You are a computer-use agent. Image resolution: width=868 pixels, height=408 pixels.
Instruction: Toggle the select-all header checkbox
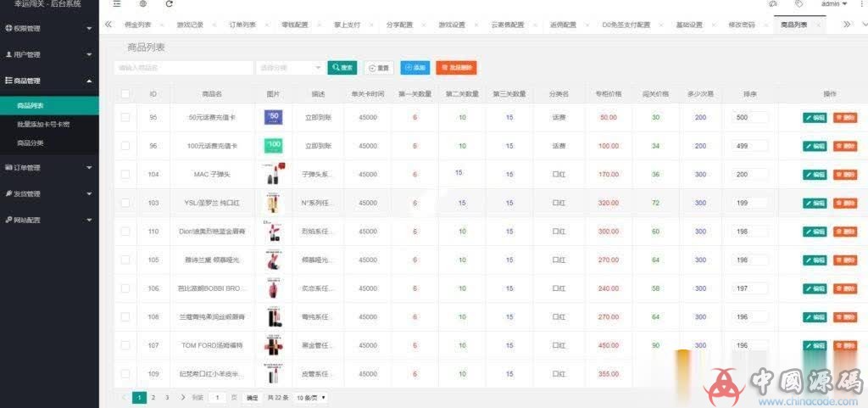coord(125,94)
